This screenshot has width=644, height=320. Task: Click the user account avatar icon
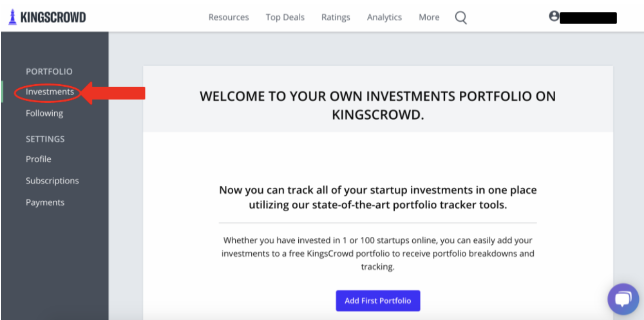[x=554, y=16]
